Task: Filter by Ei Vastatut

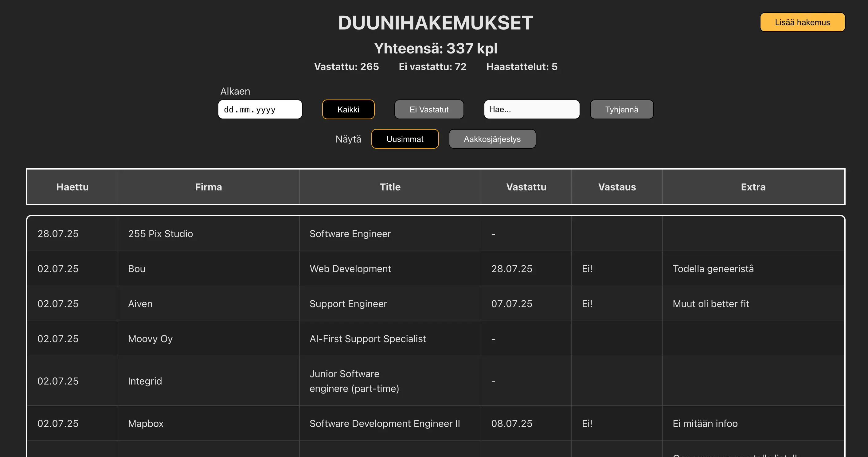Action: click(x=429, y=109)
